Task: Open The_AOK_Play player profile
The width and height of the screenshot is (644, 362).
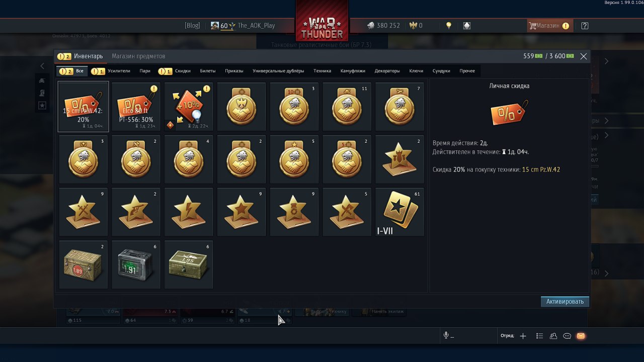Action: point(256,26)
